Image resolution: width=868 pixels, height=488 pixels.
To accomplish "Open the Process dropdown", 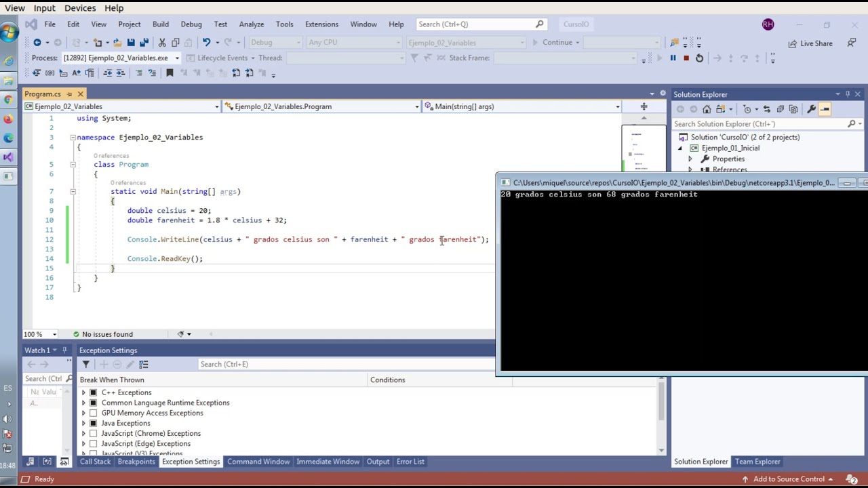I will click(x=177, y=58).
